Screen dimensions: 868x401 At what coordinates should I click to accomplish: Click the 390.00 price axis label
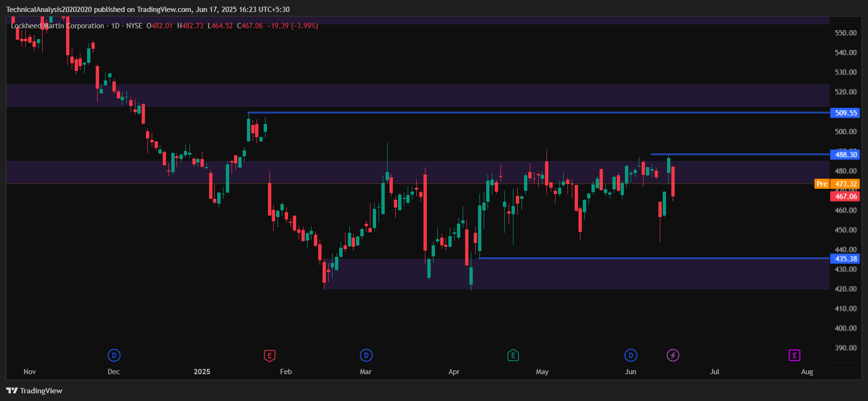pyautogui.click(x=846, y=348)
